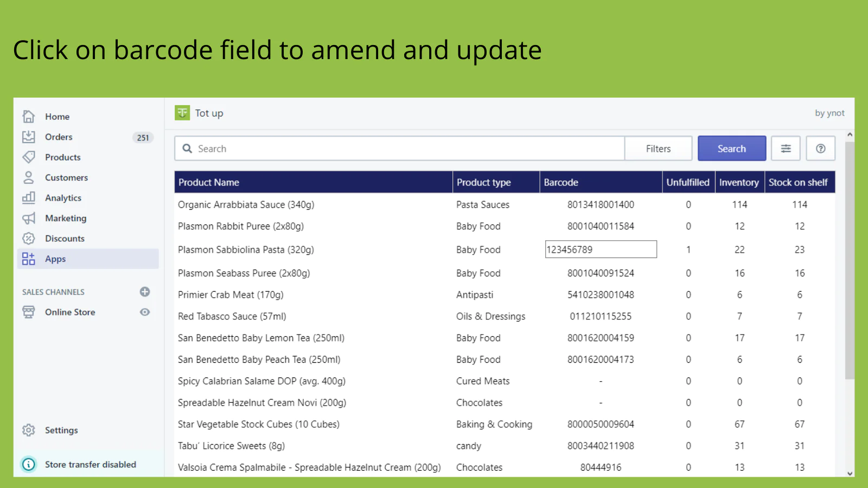Viewport: 868px width, 488px height.
Task: Click the vertical scrollbar thumb
Action: pos(850,260)
